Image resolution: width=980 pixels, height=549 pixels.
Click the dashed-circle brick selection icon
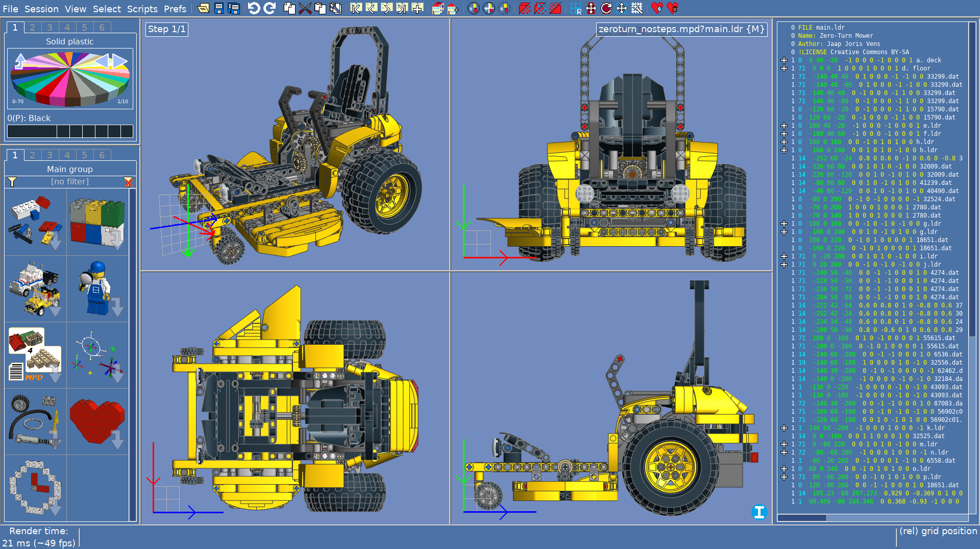(x=504, y=8)
